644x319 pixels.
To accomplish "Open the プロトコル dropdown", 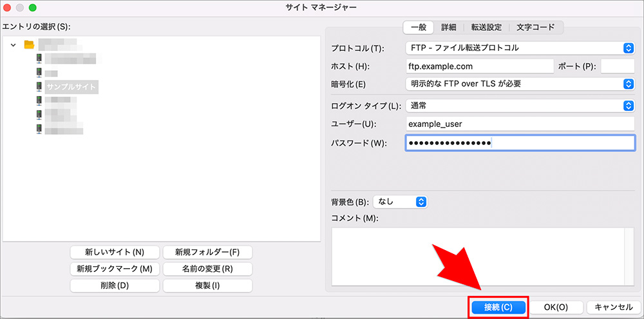I will coord(520,48).
